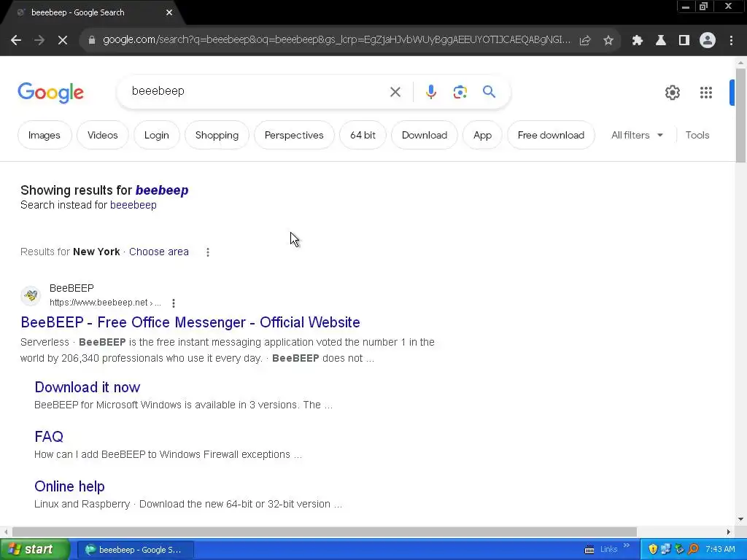Open the Chrome three-dot menu
This screenshot has width=747, height=560.
[731, 41]
